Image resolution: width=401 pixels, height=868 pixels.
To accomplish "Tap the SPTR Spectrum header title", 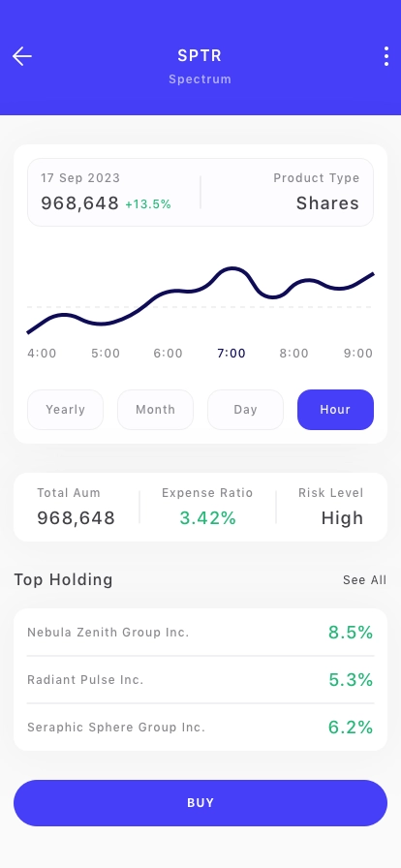I will click(x=200, y=67).
